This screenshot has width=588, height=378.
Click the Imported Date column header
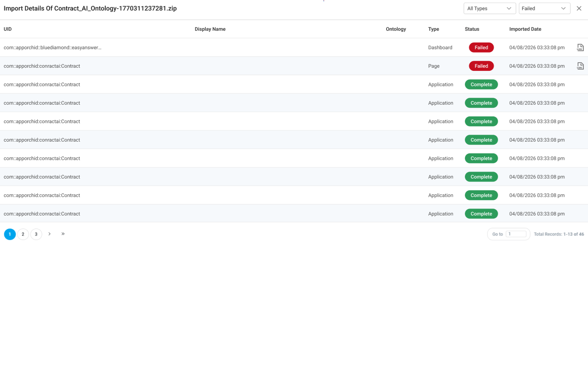point(525,29)
